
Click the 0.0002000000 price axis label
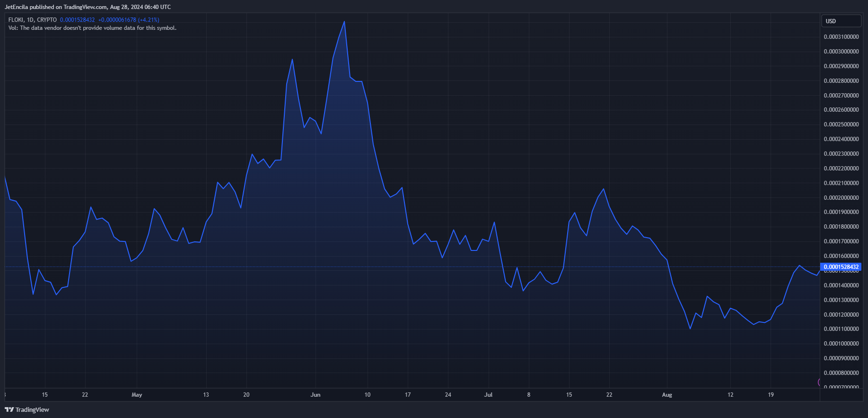[841, 198]
